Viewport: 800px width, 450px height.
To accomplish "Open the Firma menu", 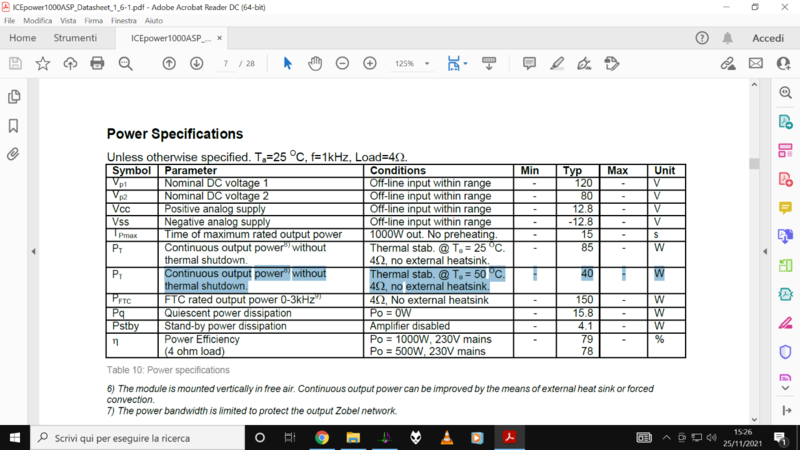I will 93,21.
